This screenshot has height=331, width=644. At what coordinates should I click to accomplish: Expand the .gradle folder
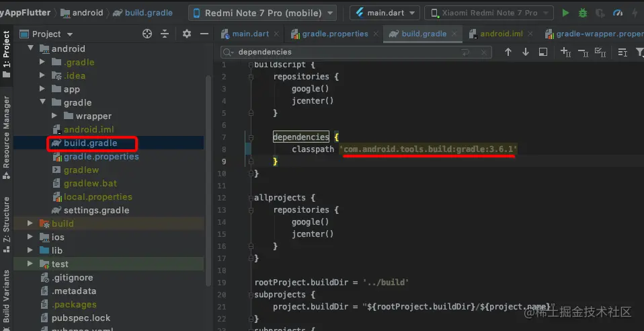click(x=42, y=62)
